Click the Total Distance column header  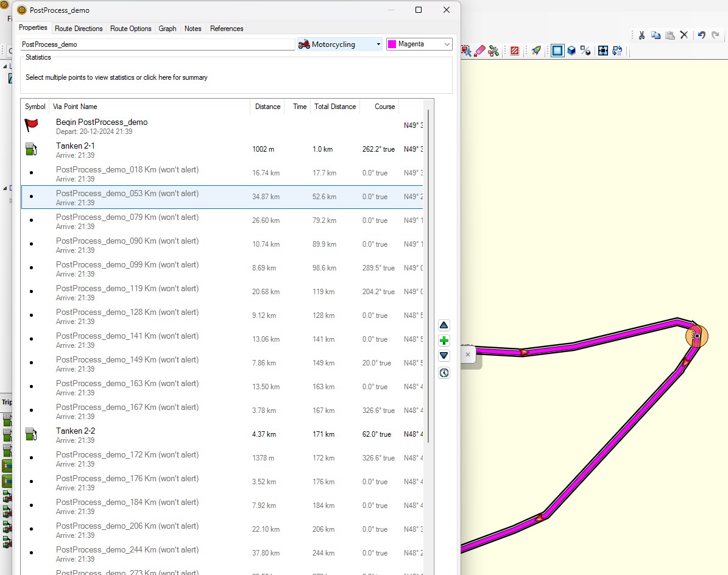[x=335, y=107]
